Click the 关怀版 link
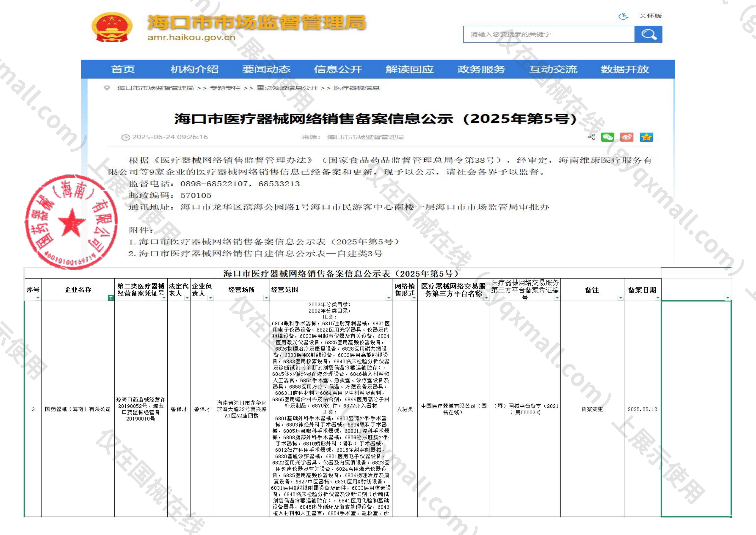This screenshot has height=535, width=756. [x=650, y=16]
